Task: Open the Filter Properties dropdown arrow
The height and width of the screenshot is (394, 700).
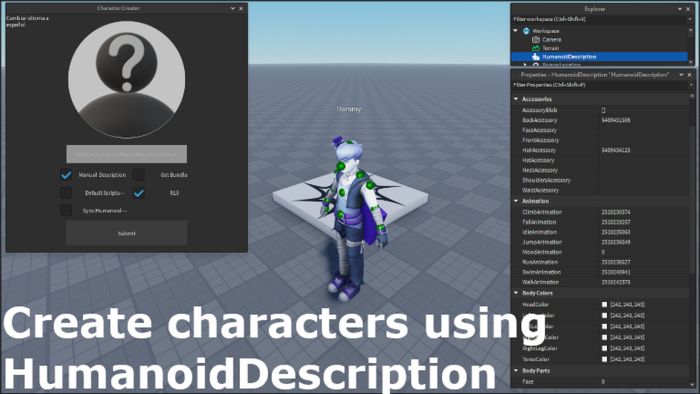Action: pos(691,85)
